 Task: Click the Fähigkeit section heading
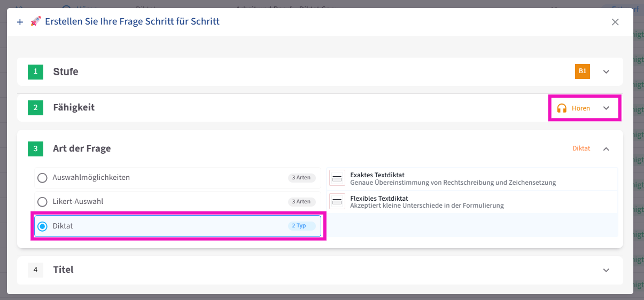tap(74, 107)
